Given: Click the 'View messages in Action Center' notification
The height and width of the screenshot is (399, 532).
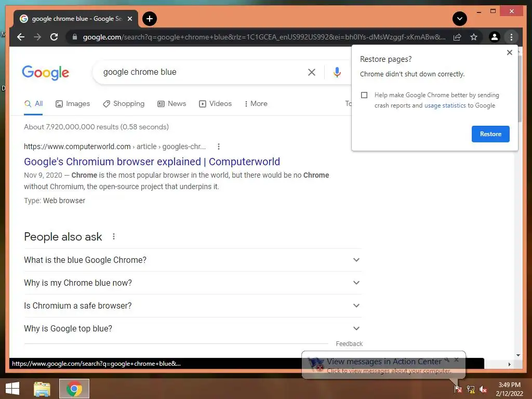Looking at the screenshot, I should pos(384,365).
